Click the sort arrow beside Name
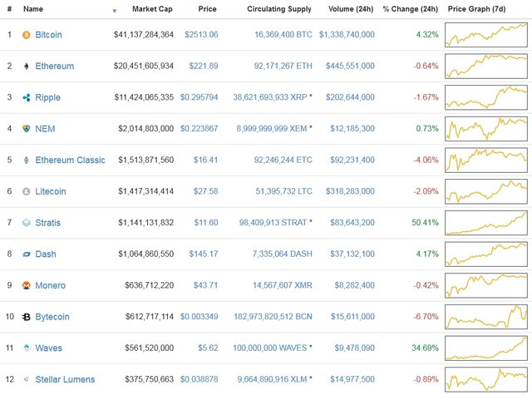 click(115, 11)
